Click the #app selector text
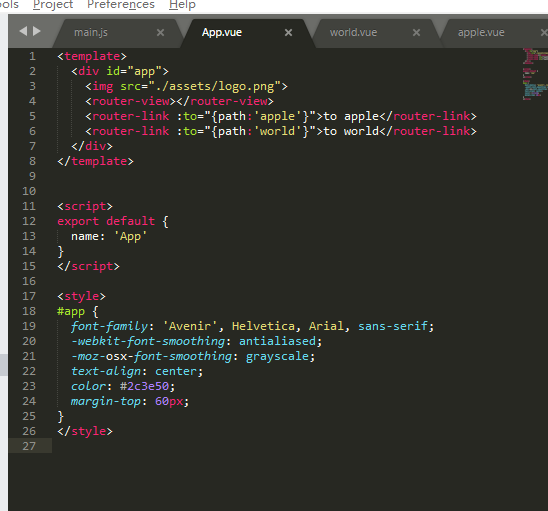The height and width of the screenshot is (511, 548). pos(71,311)
